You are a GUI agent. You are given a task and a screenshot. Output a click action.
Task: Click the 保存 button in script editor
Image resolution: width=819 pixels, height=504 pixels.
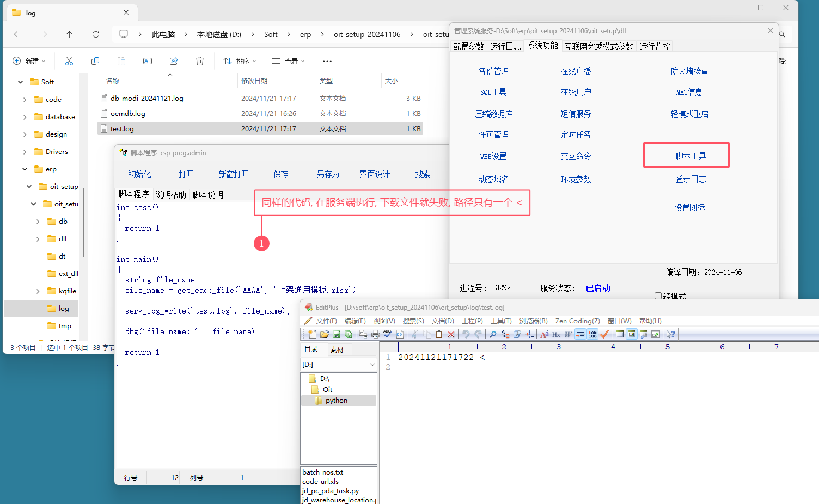(280, 174)
